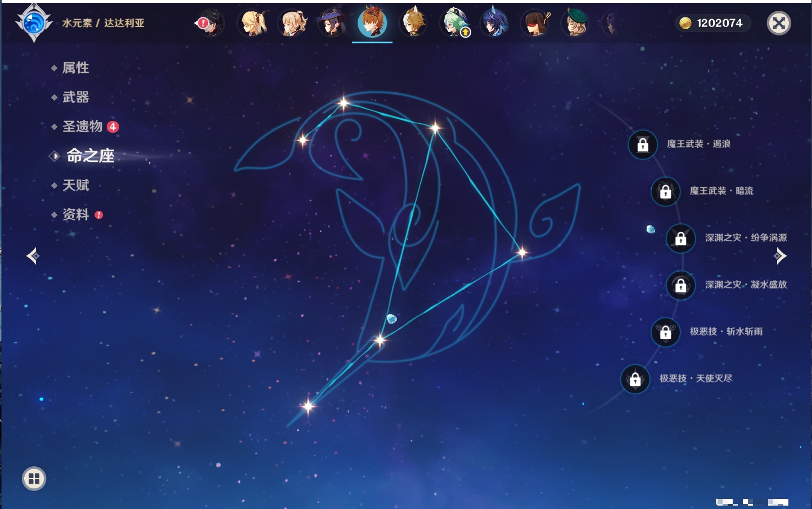Click the lock icon for 极恶技・斩水斩雨

pos(665,332)
